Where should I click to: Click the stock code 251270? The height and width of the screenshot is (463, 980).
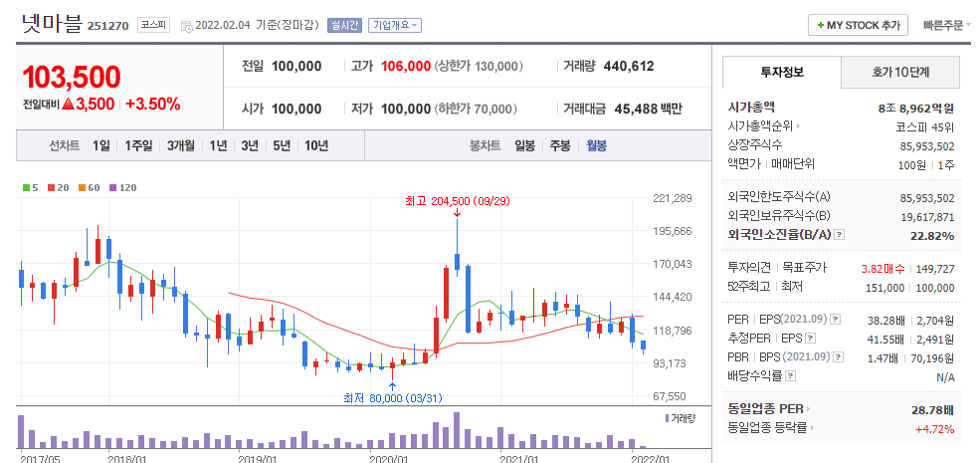click(x=108, y=26)
